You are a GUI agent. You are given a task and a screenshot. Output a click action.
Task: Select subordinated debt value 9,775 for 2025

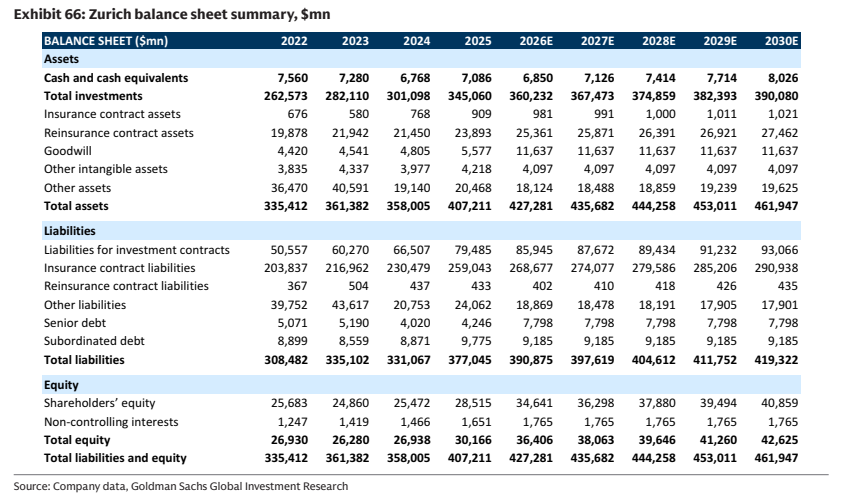[476, 341]
